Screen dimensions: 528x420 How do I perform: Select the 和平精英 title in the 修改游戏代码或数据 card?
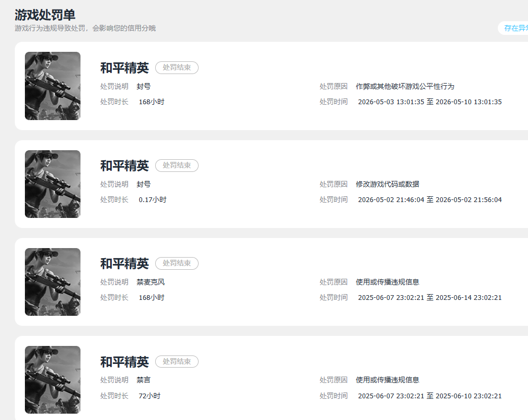(124, 166)
